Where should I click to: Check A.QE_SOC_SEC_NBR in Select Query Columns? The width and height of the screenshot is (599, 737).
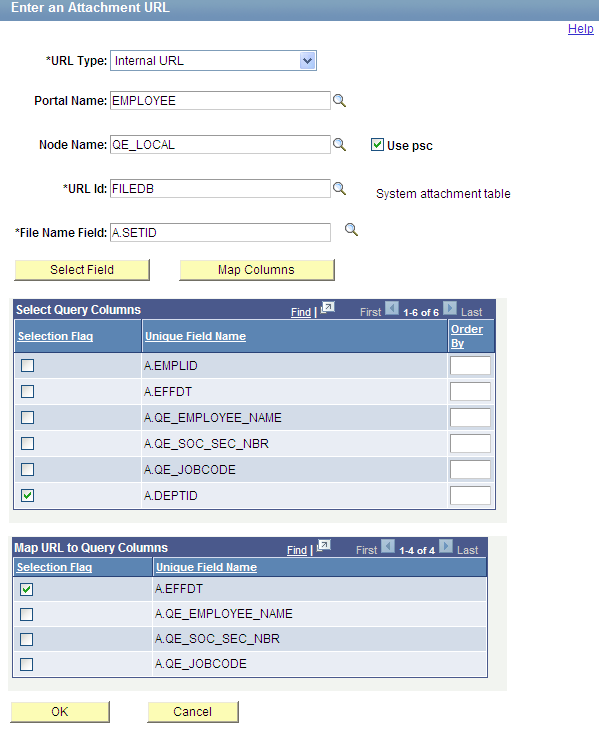[x=27, y=443]
